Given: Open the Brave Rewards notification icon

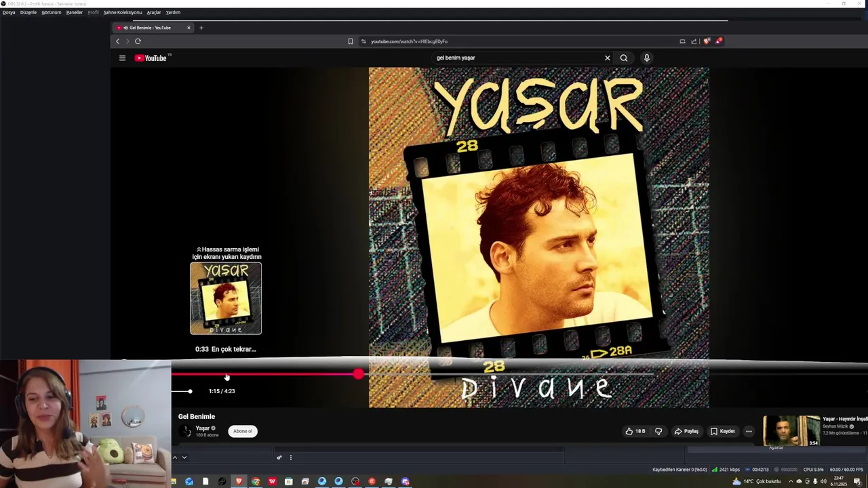Looking at the screenshot, I should click(x=719, y=41).
